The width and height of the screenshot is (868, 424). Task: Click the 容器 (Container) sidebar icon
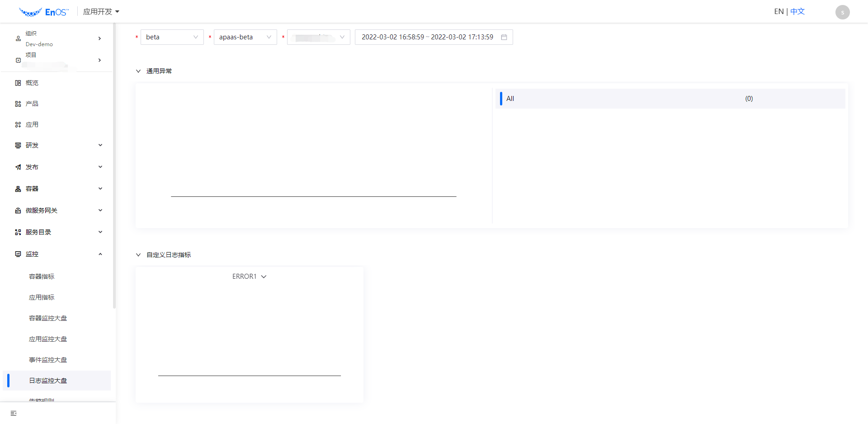(x=18, y=188)
